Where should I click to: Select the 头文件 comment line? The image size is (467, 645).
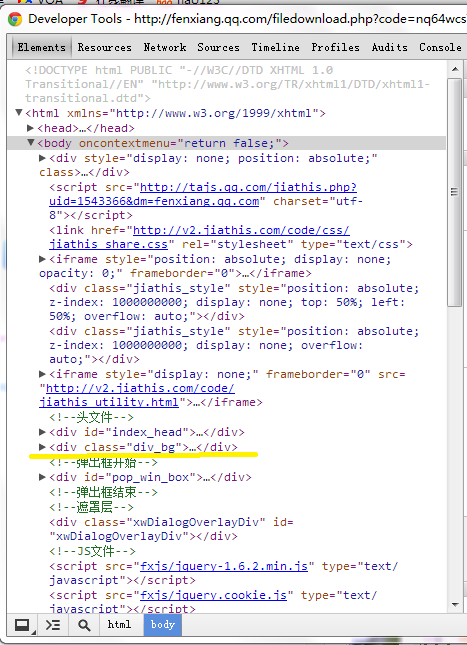(91, 418)
